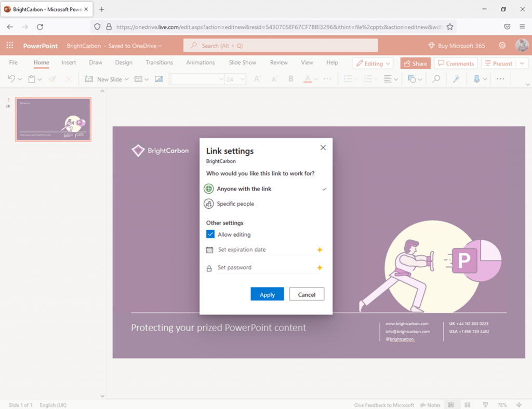Toggle the Allow editing checkbox
532x409 pixels.
click(210, 234)
